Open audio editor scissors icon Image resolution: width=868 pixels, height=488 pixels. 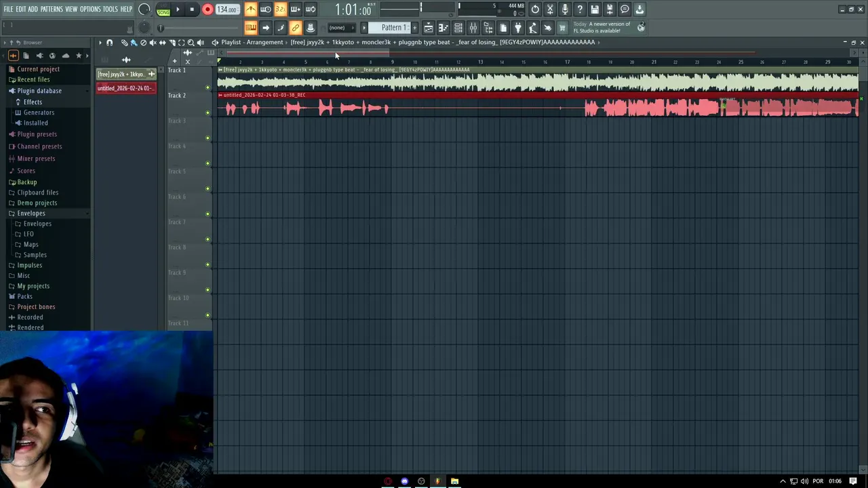click(x=549, y=9)
